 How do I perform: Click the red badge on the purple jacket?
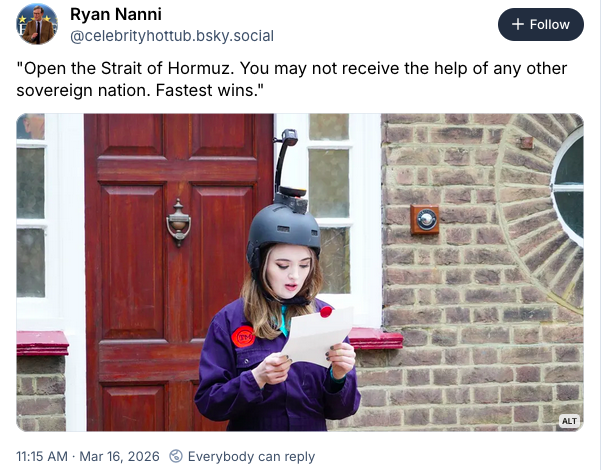click(243, 336)
